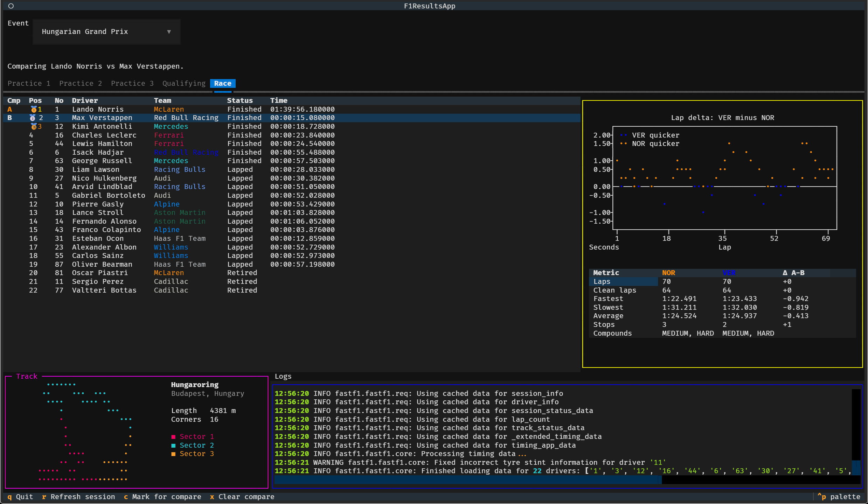The image size is (868, 504).
Task: Select the Franco Colapinto row
Action: 292,230
